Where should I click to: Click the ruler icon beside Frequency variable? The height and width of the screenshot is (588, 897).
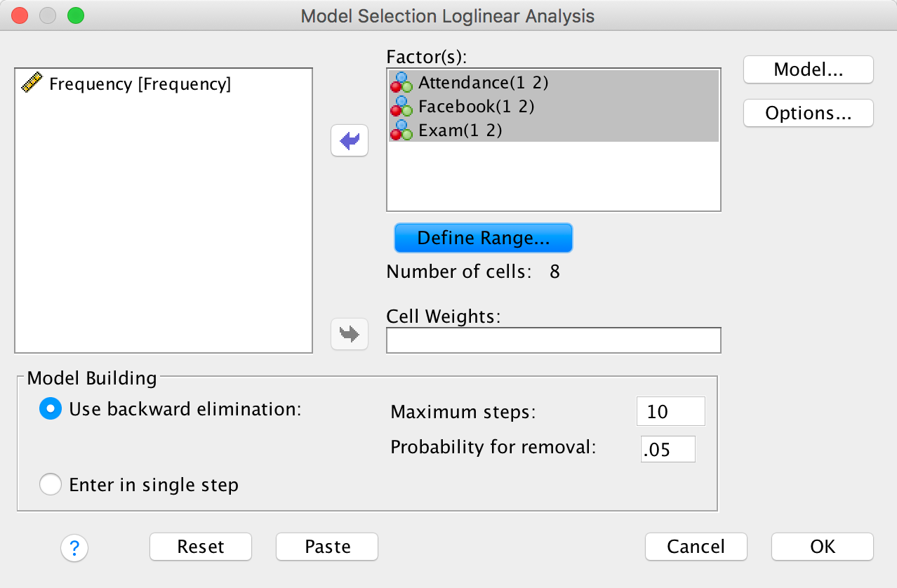[32, 84]
